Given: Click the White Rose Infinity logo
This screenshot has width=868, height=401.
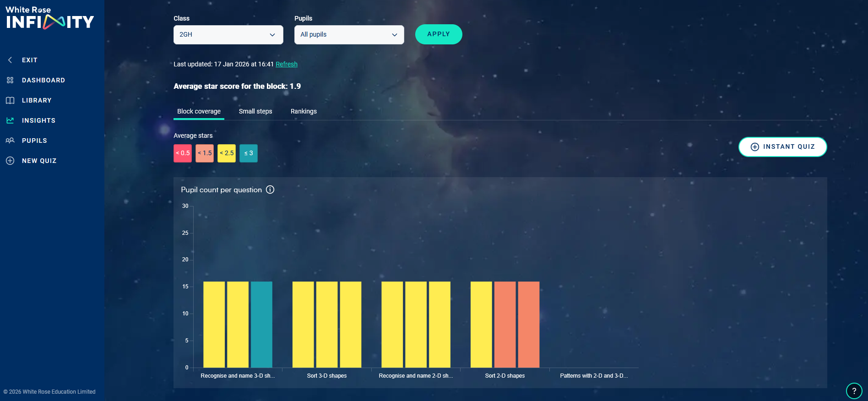Looking at the screenshot, I should click(49, 18).
